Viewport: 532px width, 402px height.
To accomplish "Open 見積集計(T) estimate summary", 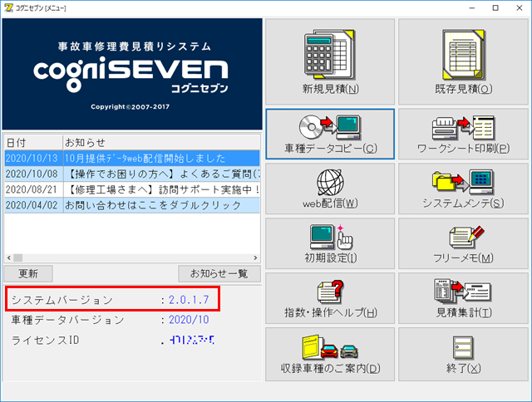I will [x=463, y=298].
